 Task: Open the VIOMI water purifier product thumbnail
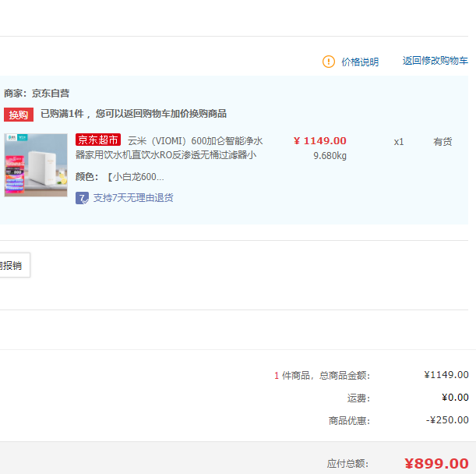[36, 165]
